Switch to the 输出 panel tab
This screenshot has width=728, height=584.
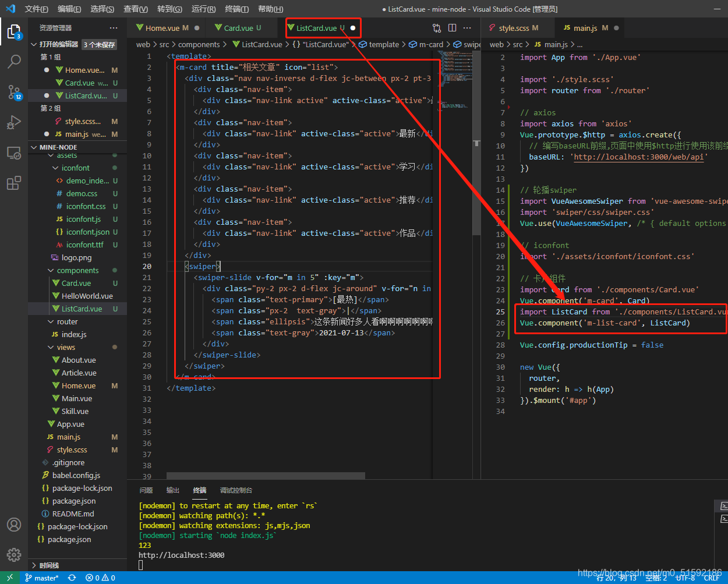173,490
